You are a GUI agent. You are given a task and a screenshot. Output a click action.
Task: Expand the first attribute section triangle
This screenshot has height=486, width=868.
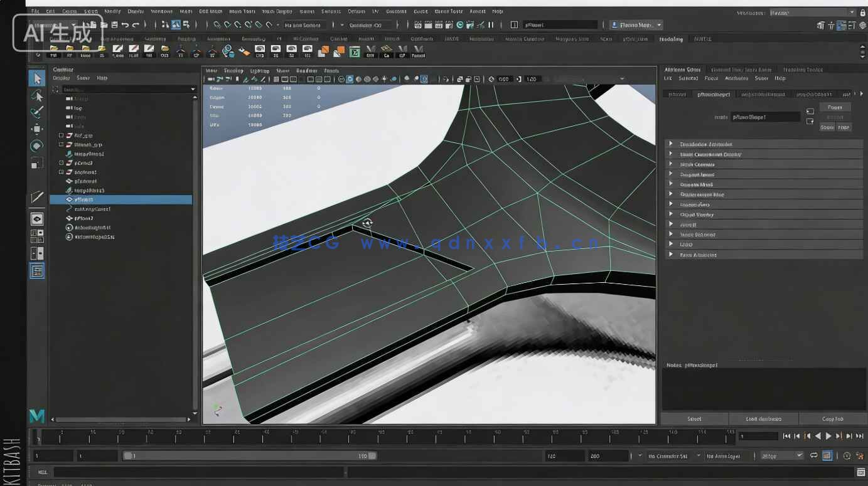click(x=670, y=144)
